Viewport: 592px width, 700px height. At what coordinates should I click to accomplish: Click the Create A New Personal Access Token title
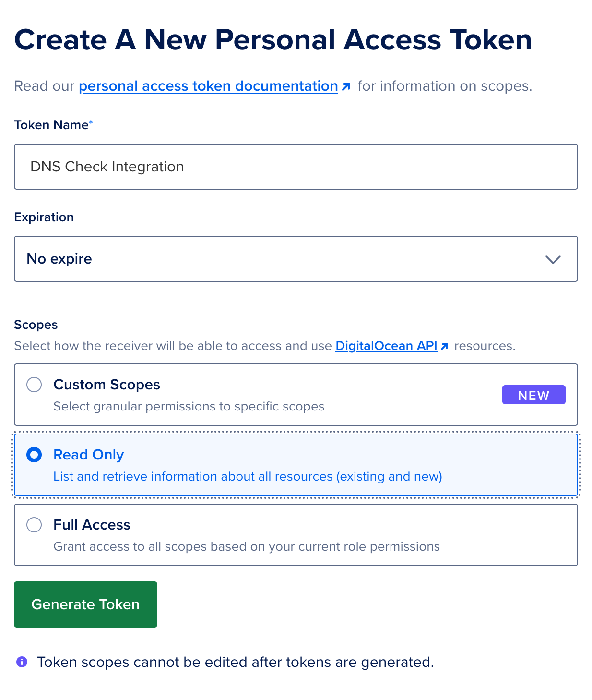273,40
